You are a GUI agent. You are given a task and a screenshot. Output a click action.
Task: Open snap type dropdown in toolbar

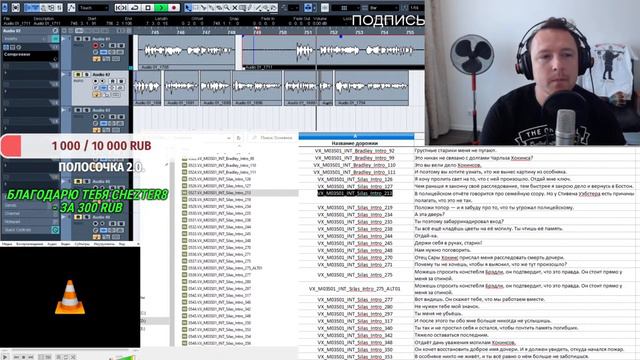[345, 8]
